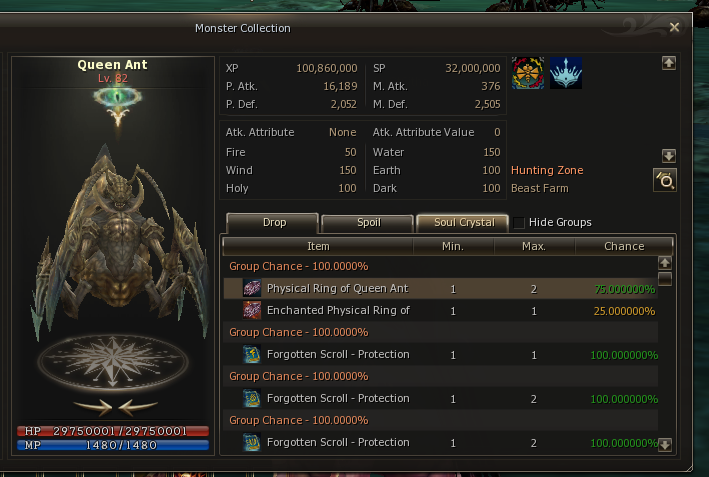Click the drop list scrollbar thumb
709x477 pixels.
pos(664,279)
